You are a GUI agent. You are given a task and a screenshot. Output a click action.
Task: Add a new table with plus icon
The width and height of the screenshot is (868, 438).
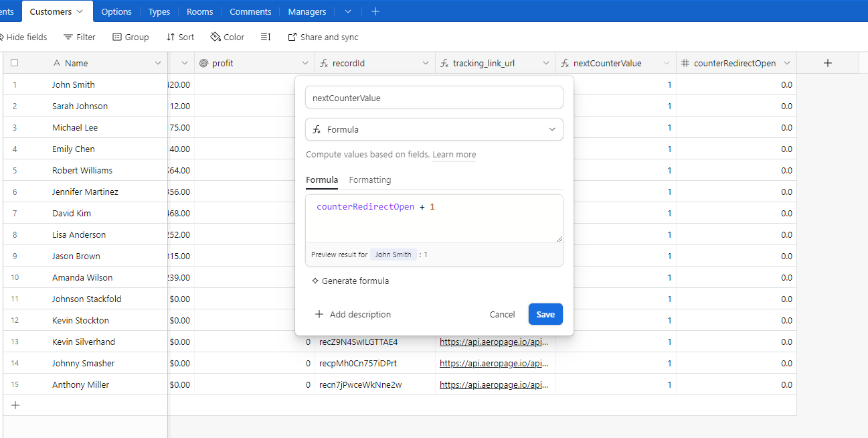[x=375, y=11]
